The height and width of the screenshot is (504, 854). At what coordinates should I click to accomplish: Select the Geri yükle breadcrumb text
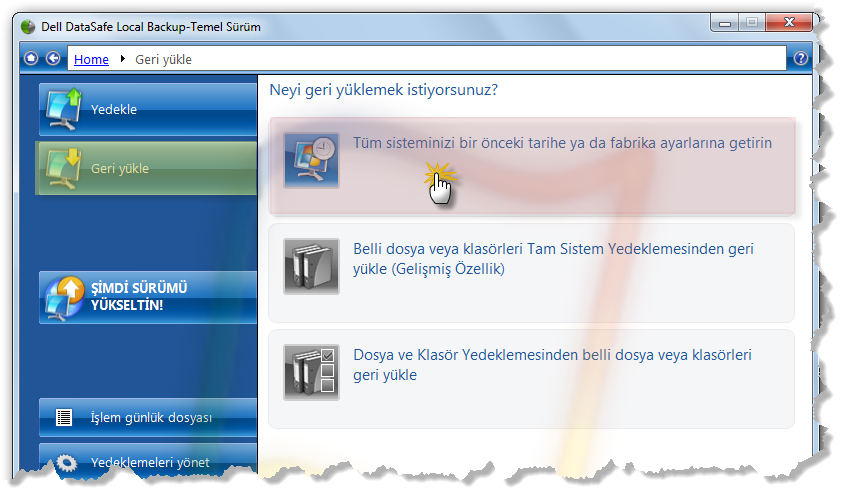click(163, 59)
